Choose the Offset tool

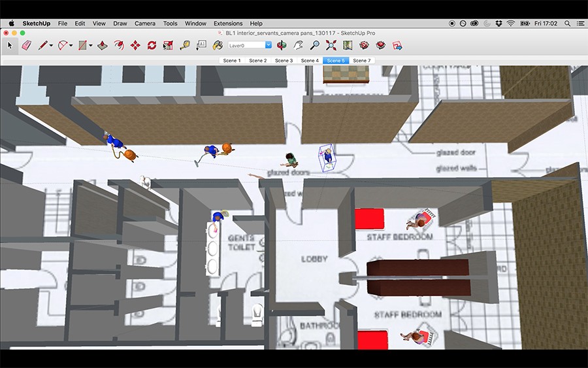(x=119, y=46)
